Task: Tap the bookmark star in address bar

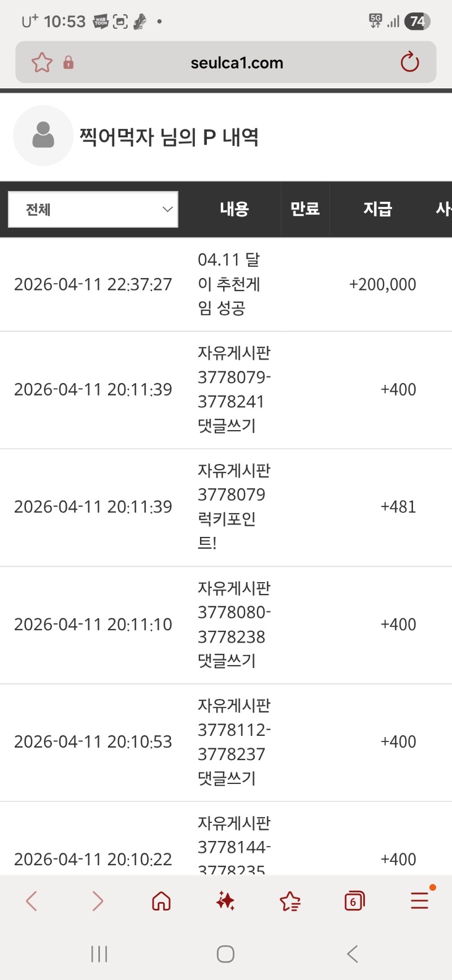Action: click(42, 62)
